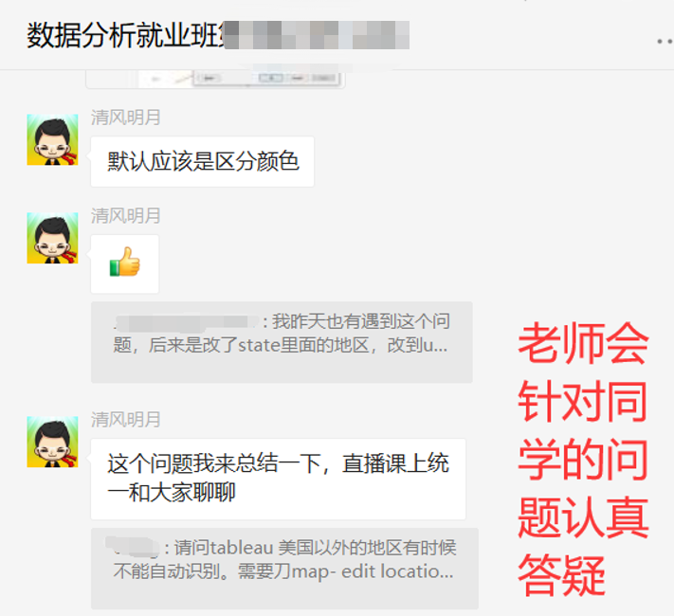Click the red annotation text 老师会针对同学
The image size is (674, 616).
[583, 401]
